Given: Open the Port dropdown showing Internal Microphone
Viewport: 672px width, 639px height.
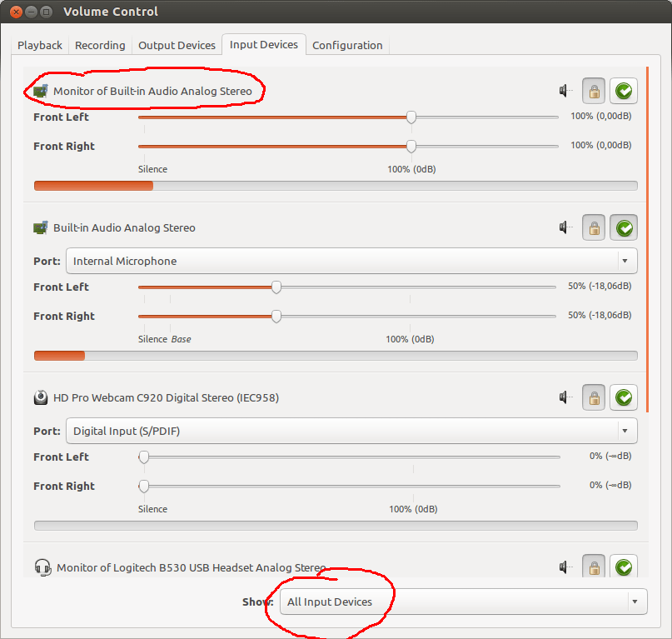Looking at the screenshot, I should coord(351,261).
